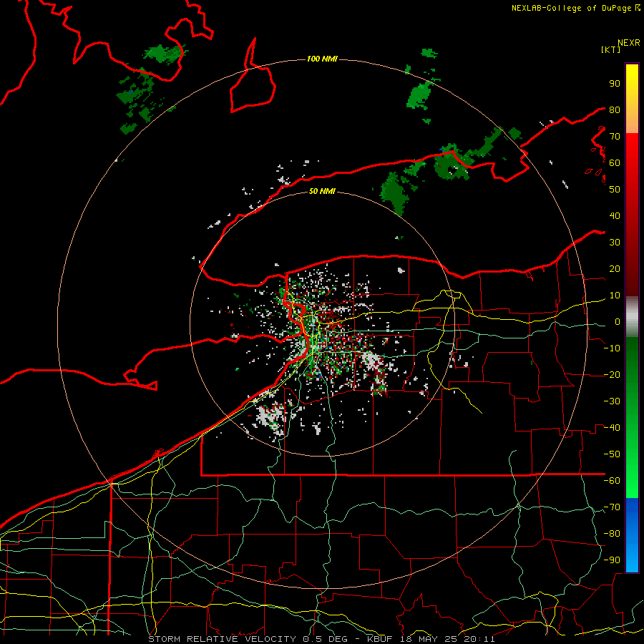Click the 0.5 DEG elevation text
The width and height of the screenshot is (644, 644).
[x=326, y=639]
